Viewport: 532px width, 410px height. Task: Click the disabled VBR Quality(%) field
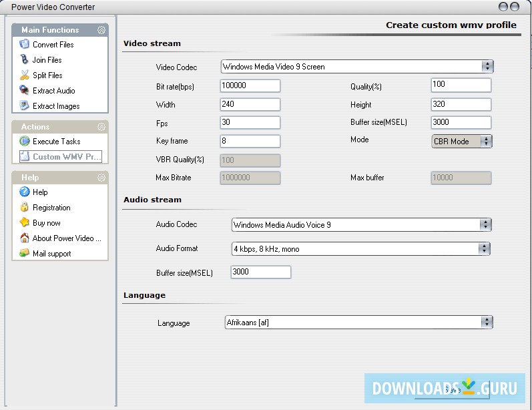[x=250, y=160]
